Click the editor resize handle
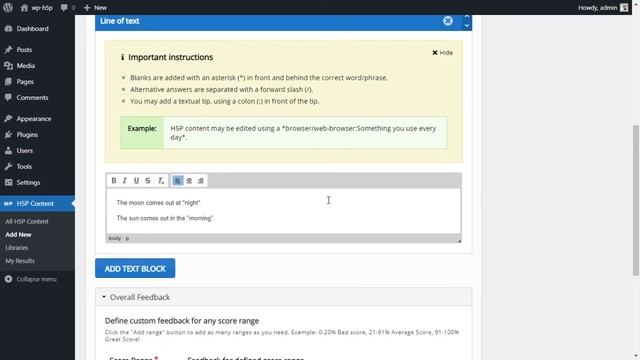Image resolution: width=640 pixels, height=360 pixels. point(459,240)
